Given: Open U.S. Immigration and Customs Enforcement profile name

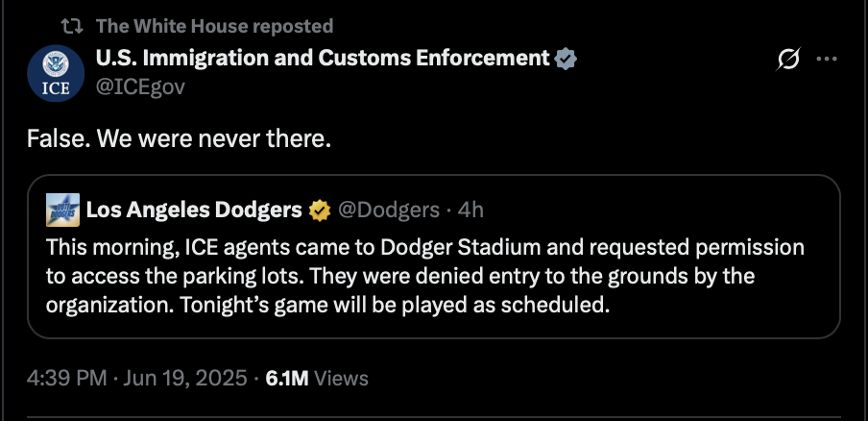Looking at the screenshot, I should pyautogui.click(x=323, y=58).
